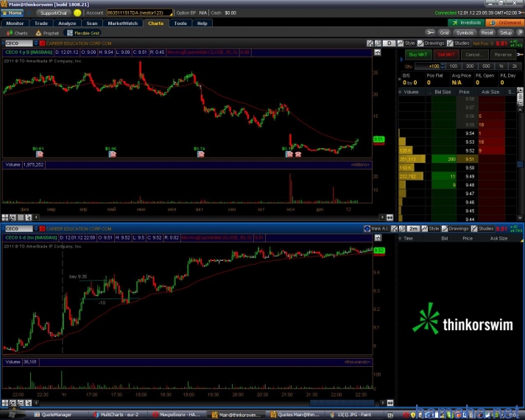Screen dimensions: 525x420
Task: Open top chart symbol dropdown arrow
Action: [35, 43]
